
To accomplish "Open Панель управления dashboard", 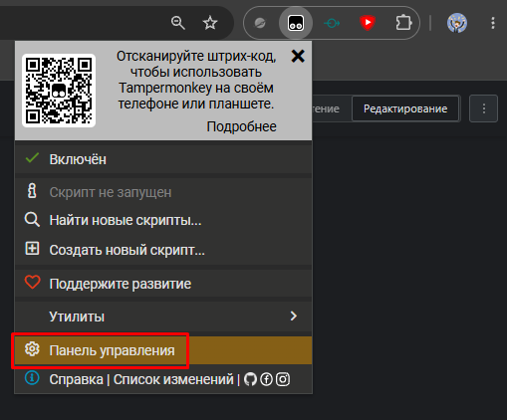I will click(x=163, y=350).
